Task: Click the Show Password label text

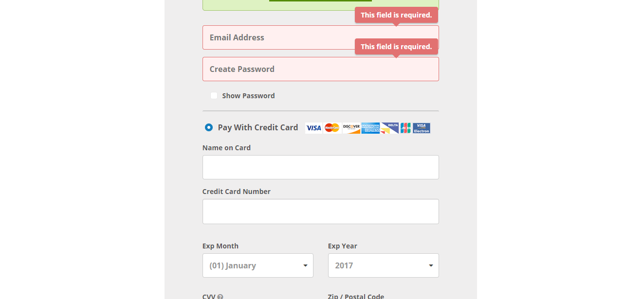Action: [248, 96]
